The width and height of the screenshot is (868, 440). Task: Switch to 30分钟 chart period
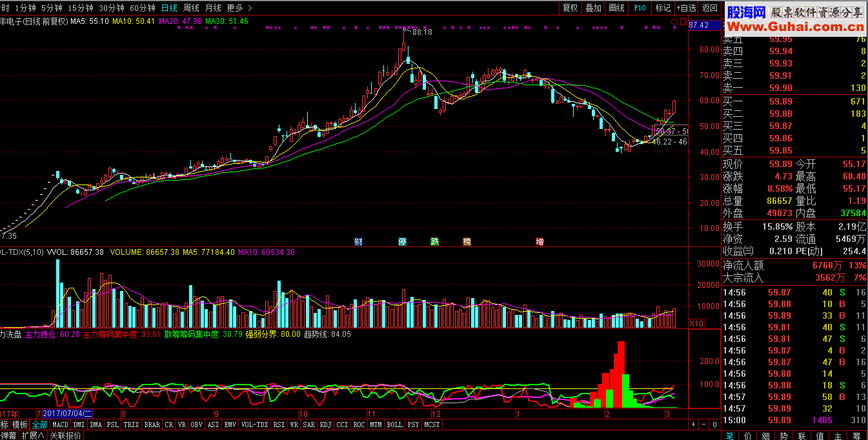pyautogui.click(x=112, y=8)
